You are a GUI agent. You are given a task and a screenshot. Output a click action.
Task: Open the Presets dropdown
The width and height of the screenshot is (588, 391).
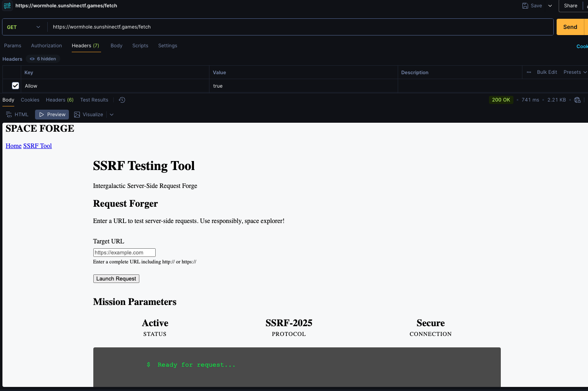coord(575,72)
